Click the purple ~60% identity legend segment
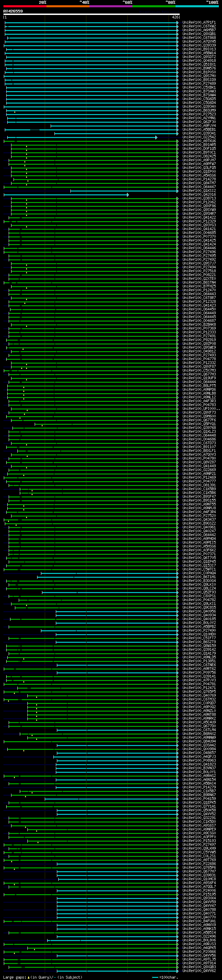The image size is (222, 980). click(111, 6)
